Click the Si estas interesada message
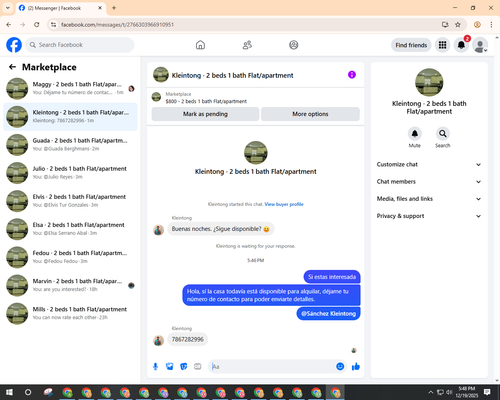This screenshot has height=400, width=500. click(332, 277)
